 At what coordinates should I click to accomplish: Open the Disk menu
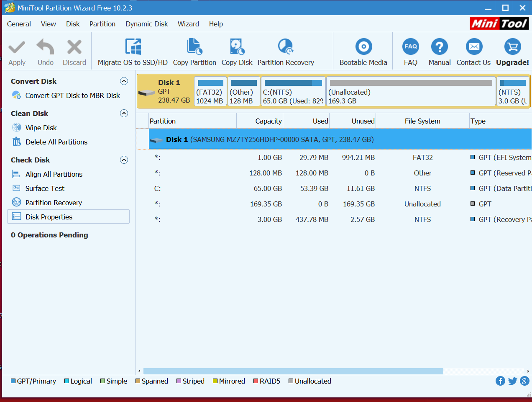[x=73, y=24]
